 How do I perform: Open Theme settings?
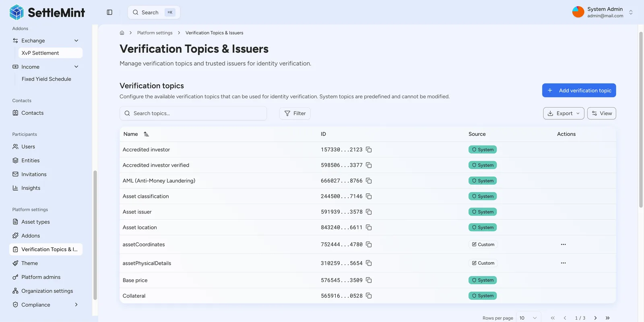click(x=46, y=263)
